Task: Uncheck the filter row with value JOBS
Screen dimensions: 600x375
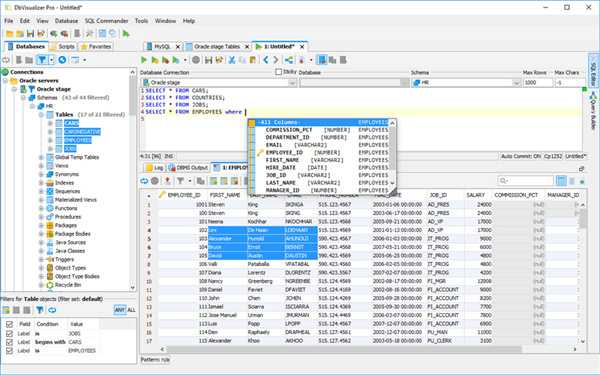Action: tap(9, 333)
